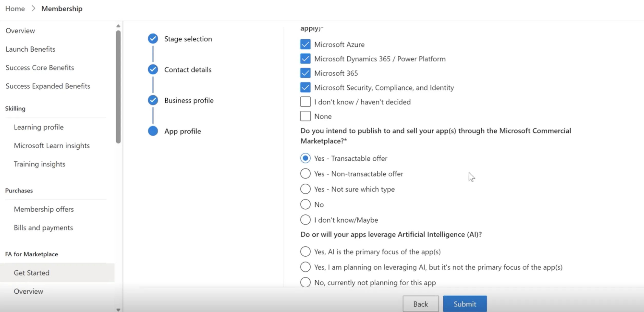
Task: Open Overview in the top sidebar
Action: pyautogui.click(x=20, y=31)
